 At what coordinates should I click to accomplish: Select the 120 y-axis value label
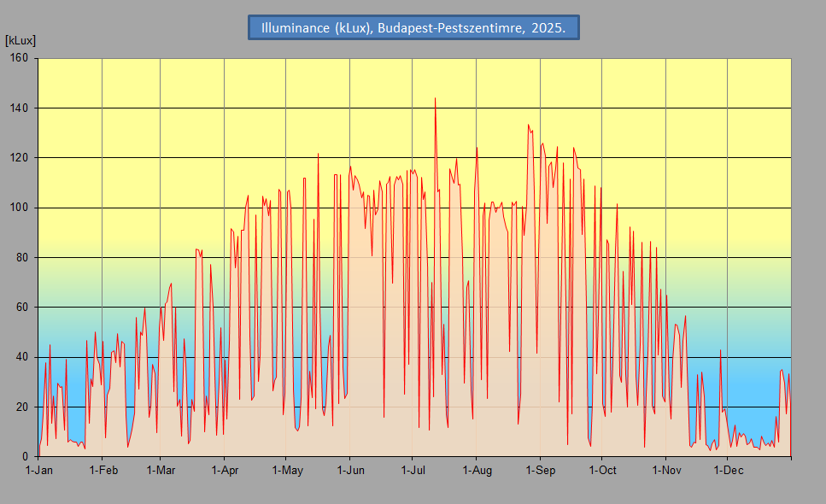point(19,157)
